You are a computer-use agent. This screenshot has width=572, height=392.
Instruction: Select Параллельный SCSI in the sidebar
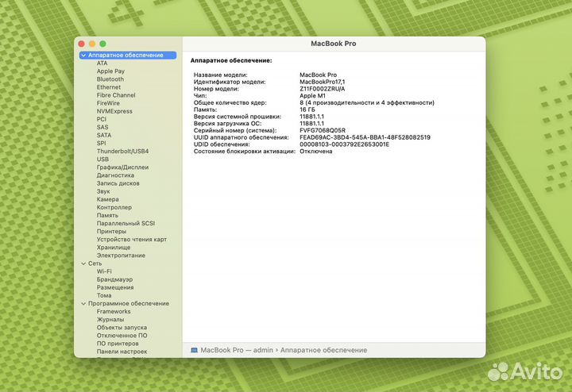[126, 224]
